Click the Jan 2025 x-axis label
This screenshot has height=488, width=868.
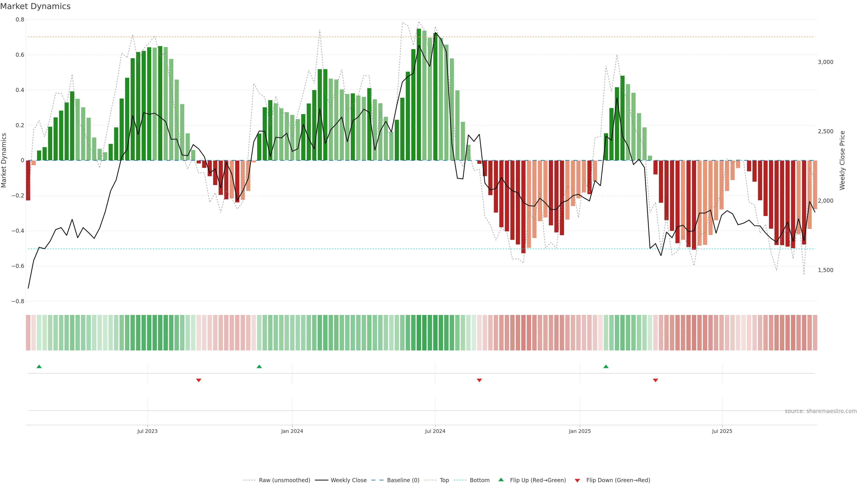[580, 431]
